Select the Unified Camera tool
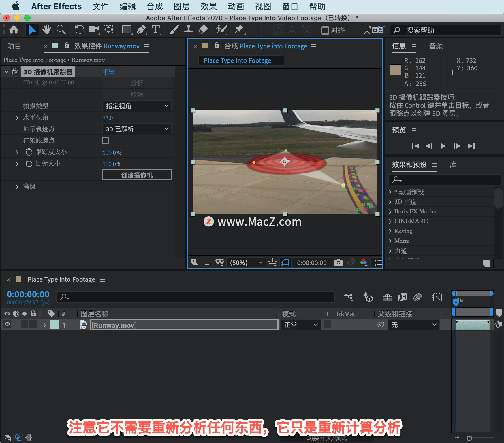The width and height of the screenshot is (504, 443). pos(94,30)
